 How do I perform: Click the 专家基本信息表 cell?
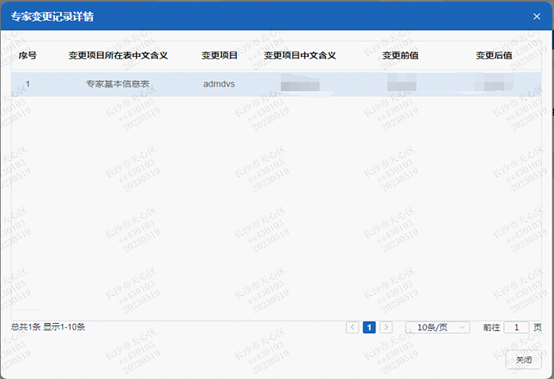tap(118, 84)
